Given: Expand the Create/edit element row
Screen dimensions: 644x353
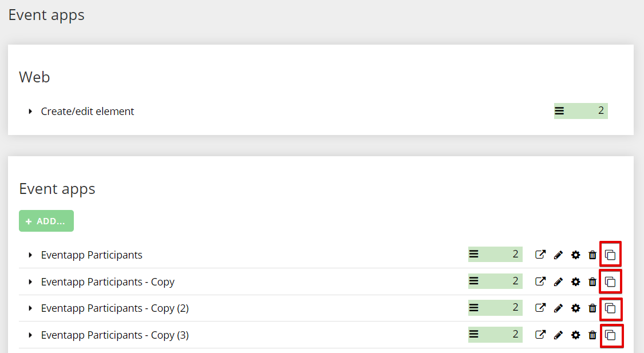Looking at the screenshot, I should click(x=30, y=111).
